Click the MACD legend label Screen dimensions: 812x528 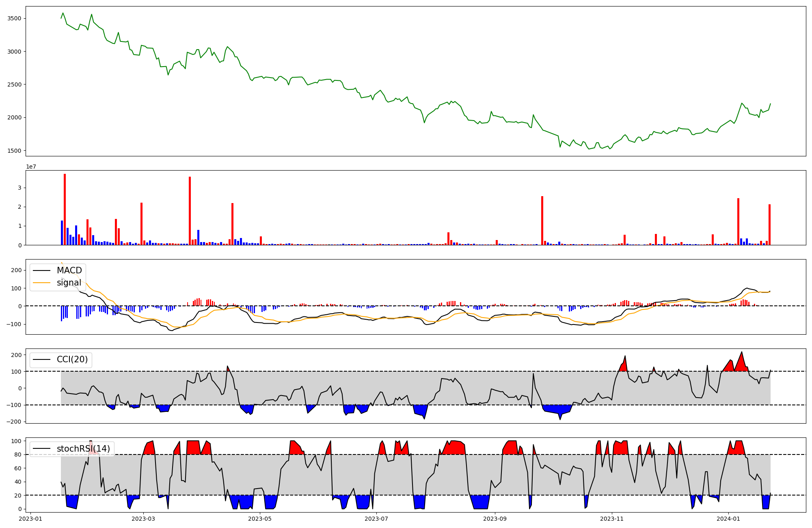coord(69,270)
